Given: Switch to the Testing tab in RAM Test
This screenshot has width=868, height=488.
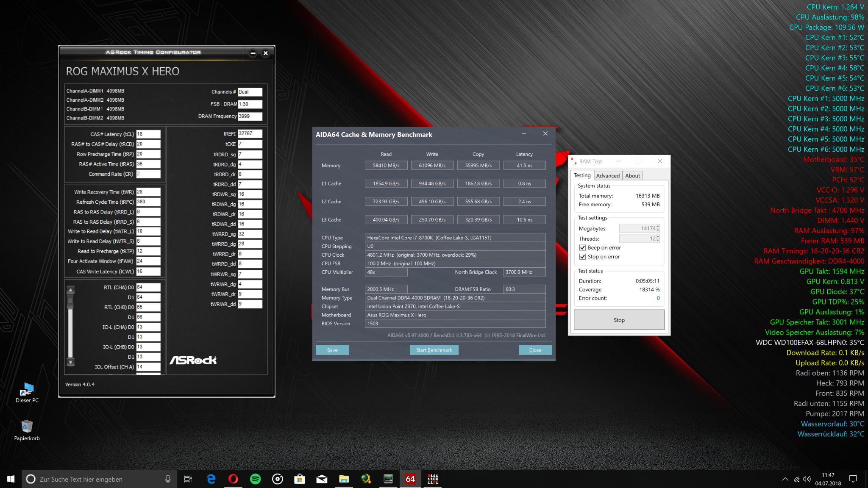Looking at the screenshot, I should [x=582, y=175].
